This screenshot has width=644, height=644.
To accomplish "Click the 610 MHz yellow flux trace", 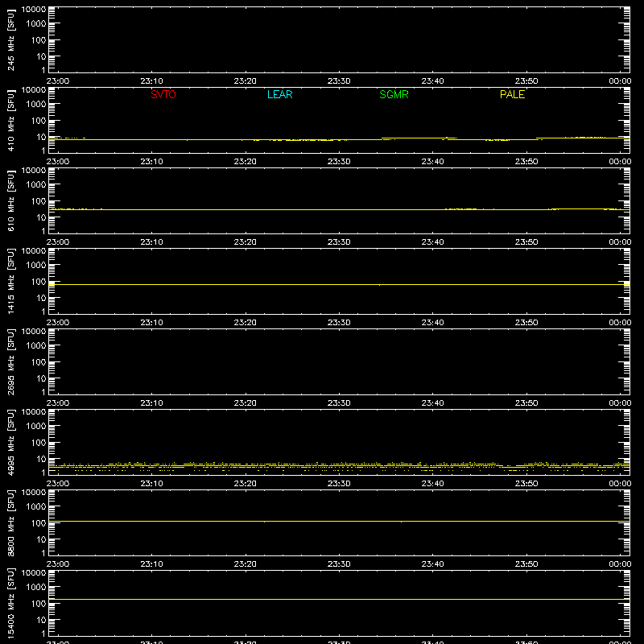I will (x=339, y=209).
